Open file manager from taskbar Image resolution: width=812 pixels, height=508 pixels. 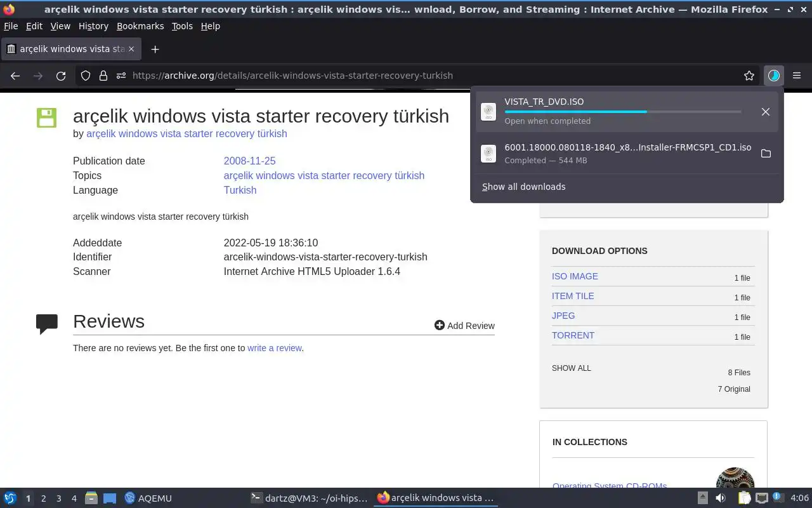click(x=91, y=498)
